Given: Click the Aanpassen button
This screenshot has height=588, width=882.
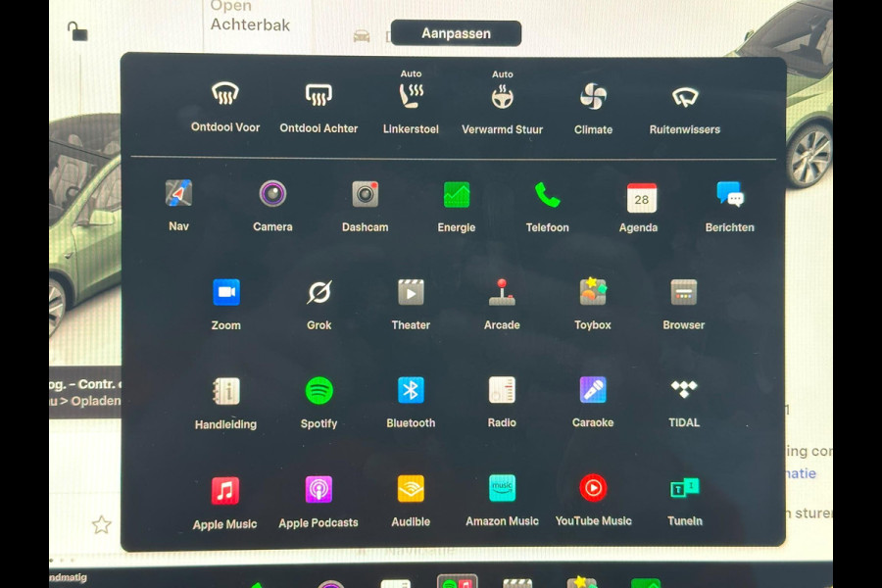Looking at the screenshot, I should click(456, 33).
